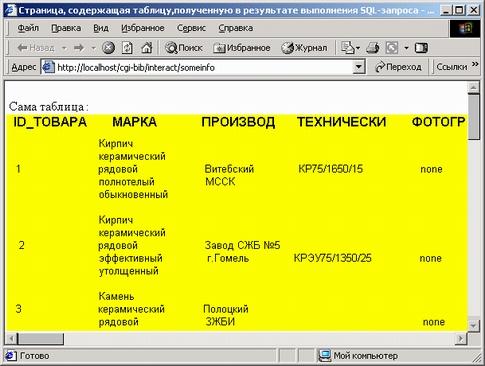Click the ID cell with value 2

[x=21, y=246]
